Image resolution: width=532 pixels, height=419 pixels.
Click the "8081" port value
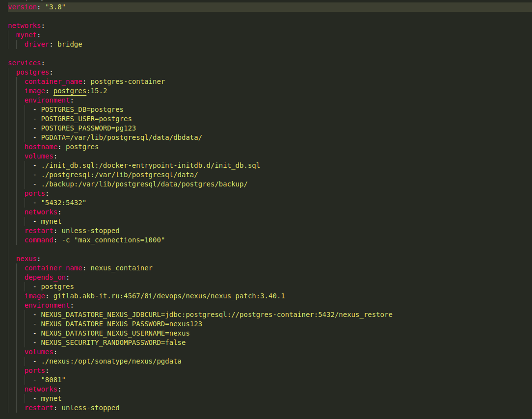coord(53,380)
